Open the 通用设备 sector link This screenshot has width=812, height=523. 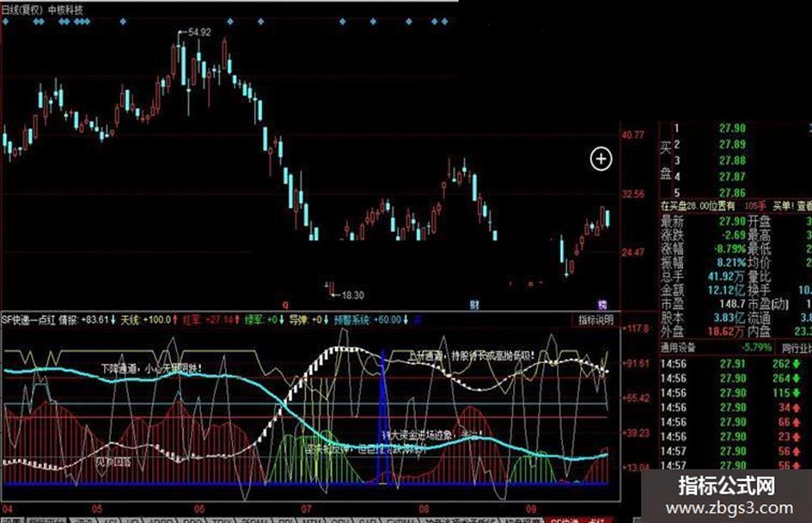pos(678,348)
